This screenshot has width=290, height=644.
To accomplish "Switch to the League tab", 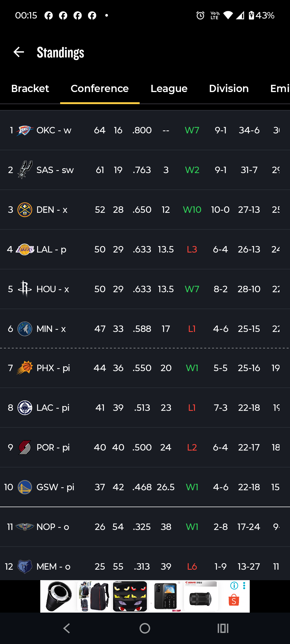I will pyautogui.click(x=169, y=89).
